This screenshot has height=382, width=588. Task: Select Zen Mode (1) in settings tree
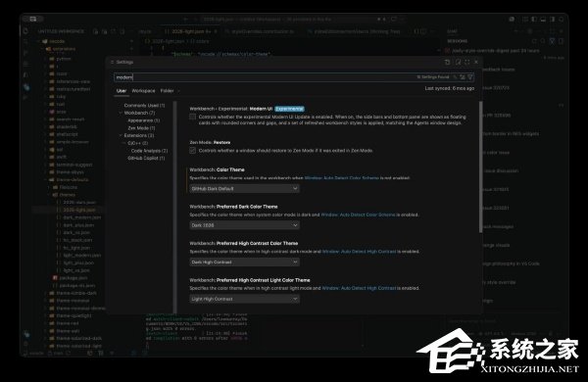coord(141,128)
